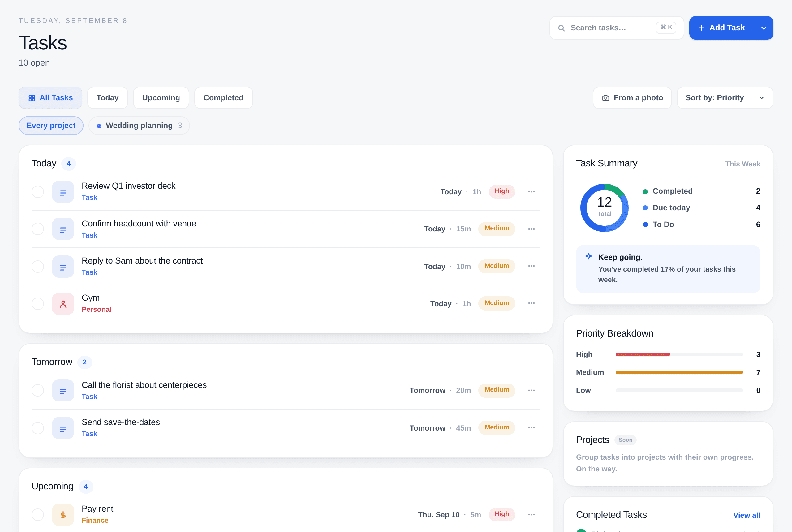Click the Gym personal category icon
Screen dimensions: 792x532
pyautogui.click(x=63, y=304)
